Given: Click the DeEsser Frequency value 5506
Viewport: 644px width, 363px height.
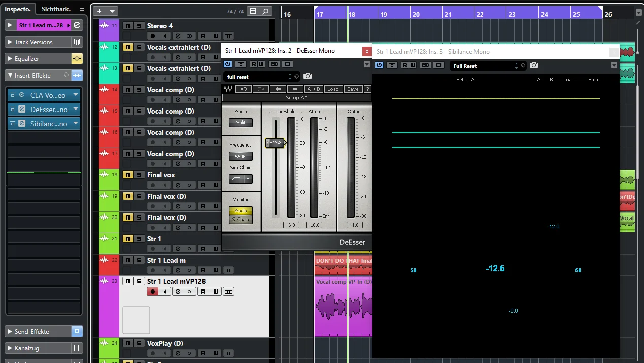Looking at the screenshot, I should point(241,157).
